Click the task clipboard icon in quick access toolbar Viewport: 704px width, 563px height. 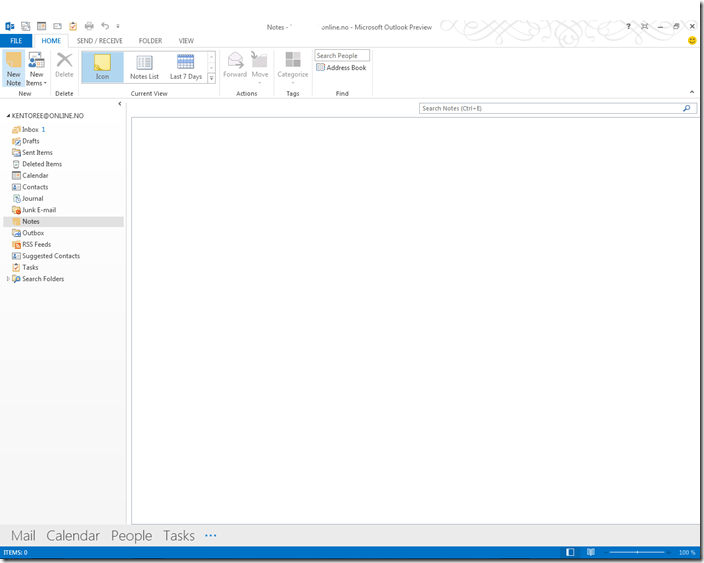[73, 26]
